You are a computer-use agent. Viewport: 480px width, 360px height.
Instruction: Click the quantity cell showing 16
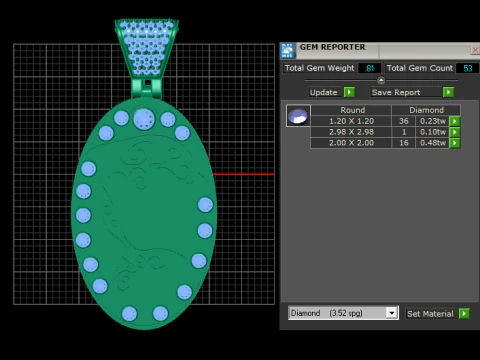(x=404, y=143)
